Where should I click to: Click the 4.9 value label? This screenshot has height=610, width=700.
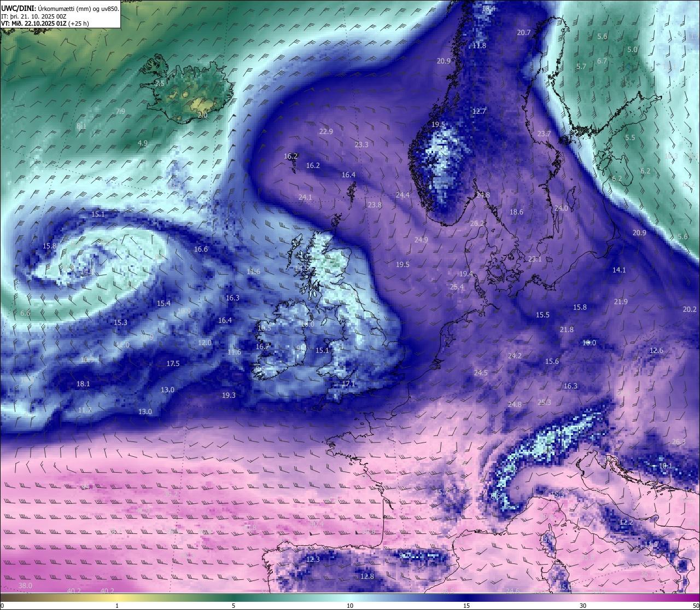coord(142,143)
